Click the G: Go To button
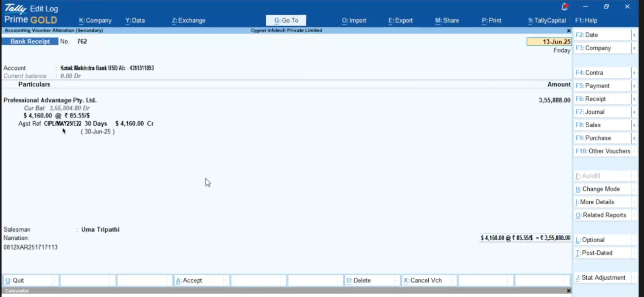 [x=286, y=21]
